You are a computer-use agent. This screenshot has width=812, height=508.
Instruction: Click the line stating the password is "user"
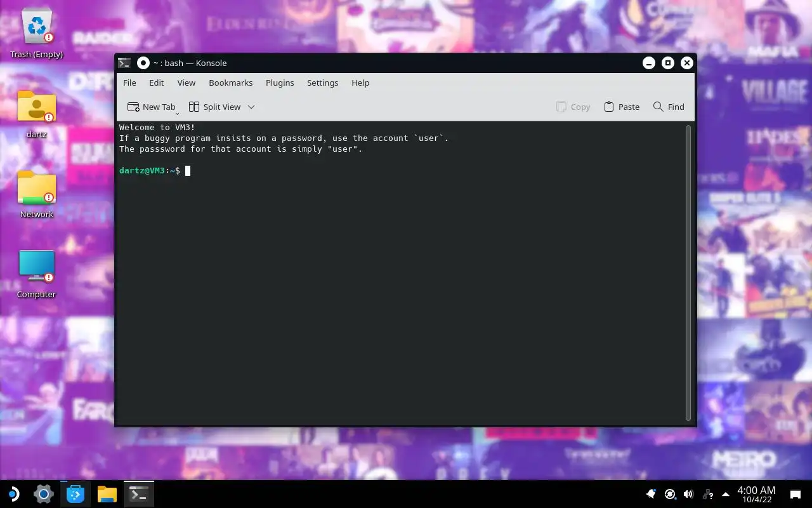pyautogui.click(x=241, y=149)
